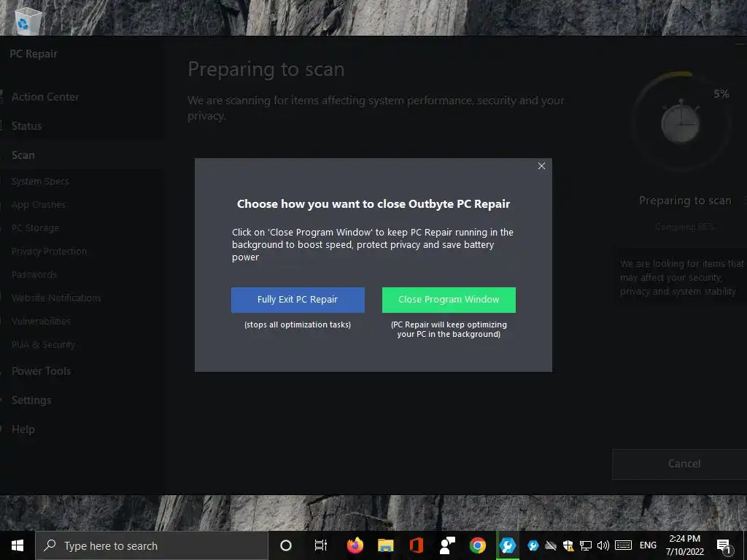Click the PC Repair window title text

coord(34,54)
